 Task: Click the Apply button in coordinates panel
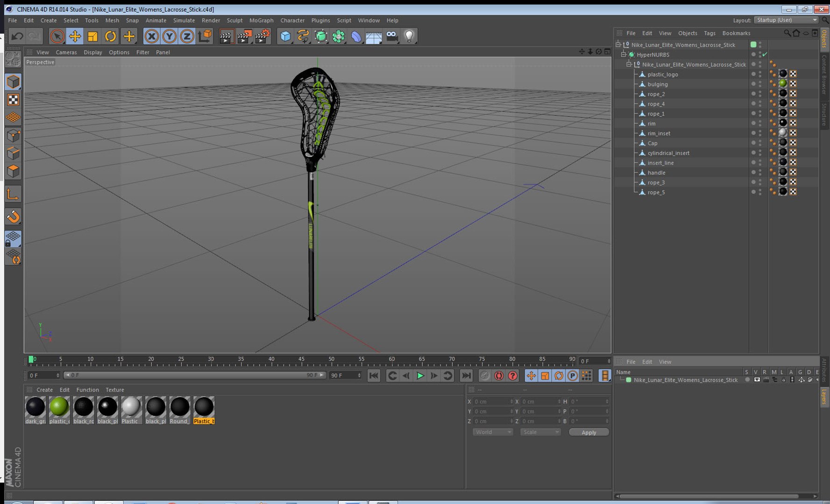point(589,432)
